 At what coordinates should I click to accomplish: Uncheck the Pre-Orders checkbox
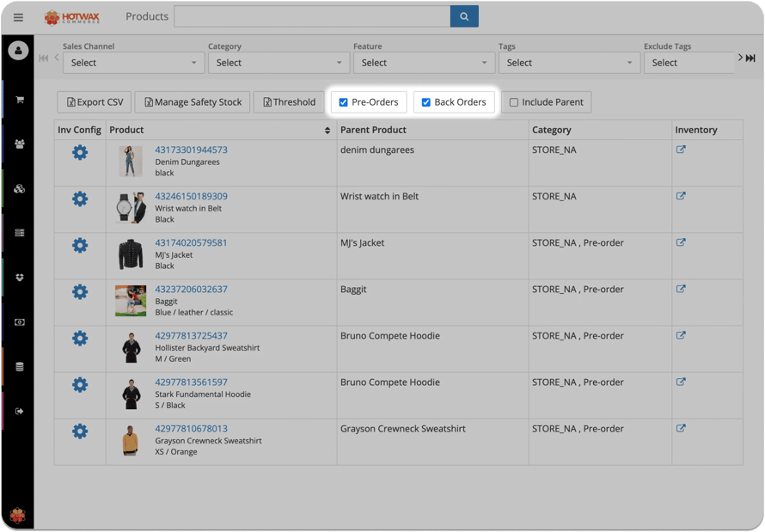click(x=344, y=102)
